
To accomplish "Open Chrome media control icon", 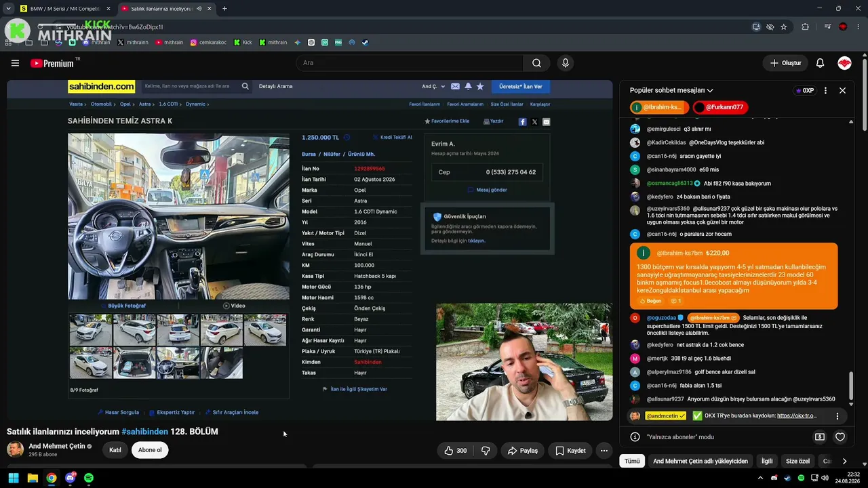I will tap(827, 27).
